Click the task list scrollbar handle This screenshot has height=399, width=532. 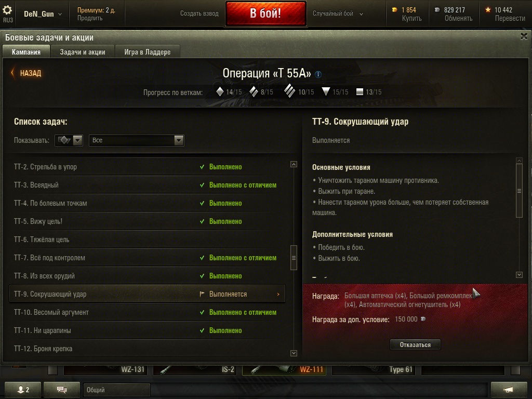(294, 258)
